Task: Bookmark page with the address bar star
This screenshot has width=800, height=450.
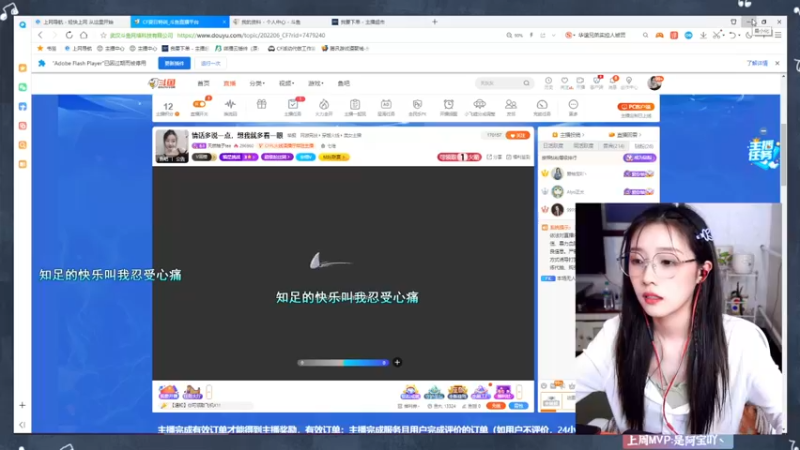Action: click(104, 35)
